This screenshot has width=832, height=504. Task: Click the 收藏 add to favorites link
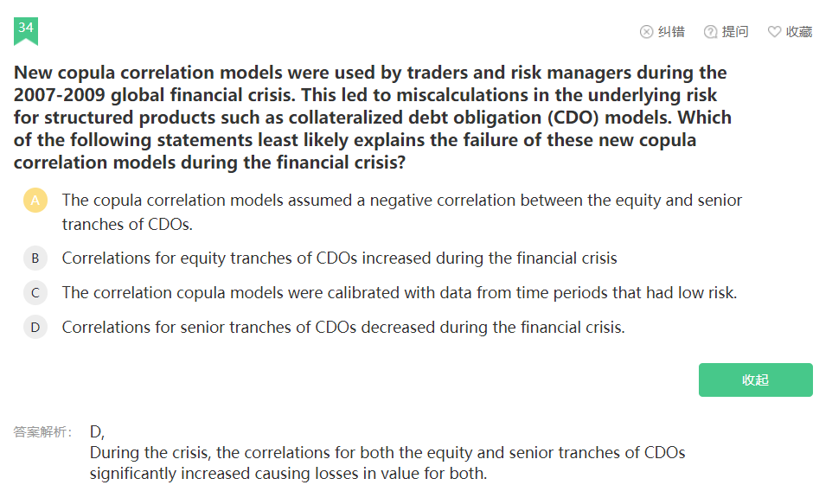pyautogui.click(x=799, y=32)
